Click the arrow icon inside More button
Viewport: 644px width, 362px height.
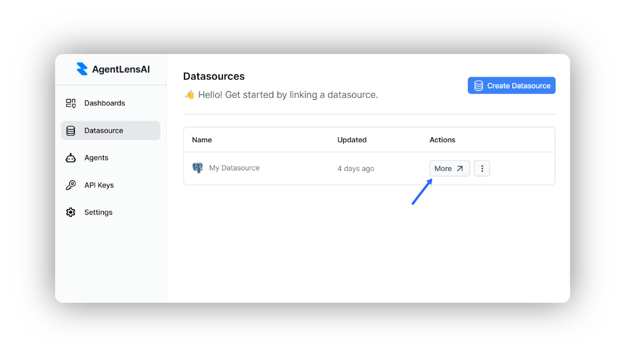[x=460, y=169]
